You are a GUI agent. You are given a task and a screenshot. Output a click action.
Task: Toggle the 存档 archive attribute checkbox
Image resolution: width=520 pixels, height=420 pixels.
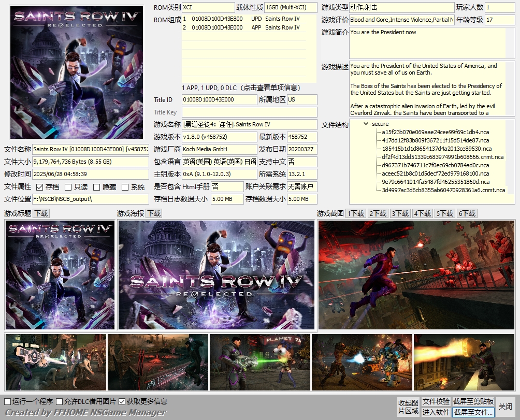[x=40, y=187]
